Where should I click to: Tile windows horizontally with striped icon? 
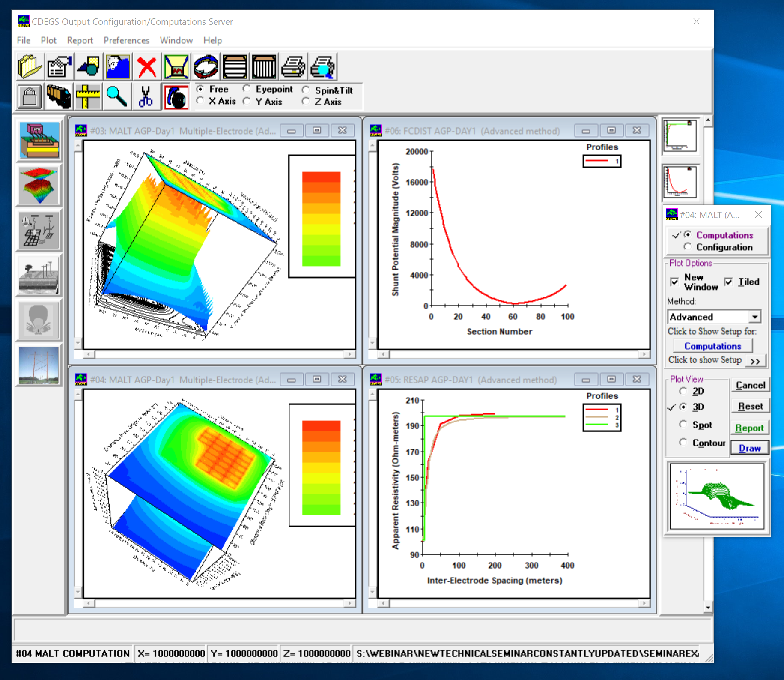coord(235,66)
